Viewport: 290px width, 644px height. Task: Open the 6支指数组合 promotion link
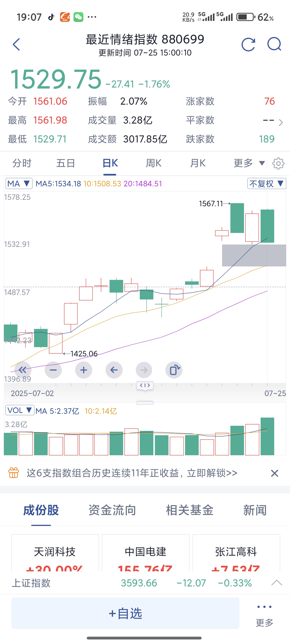point(132,473)
